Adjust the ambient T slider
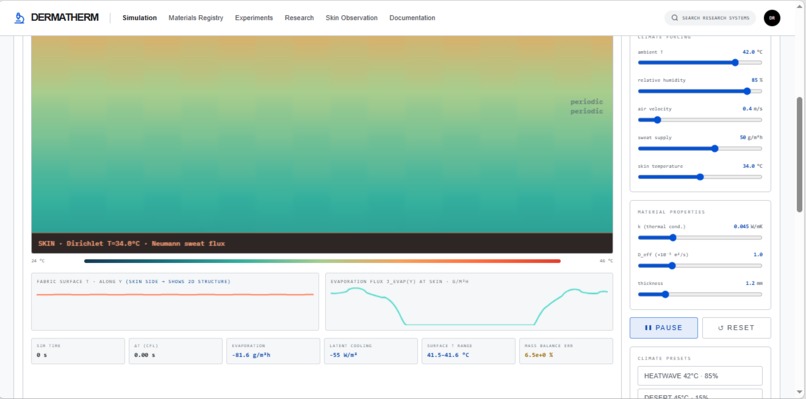Screen dimensions: 806x399 pyautogui.click(x=700, y=63)
